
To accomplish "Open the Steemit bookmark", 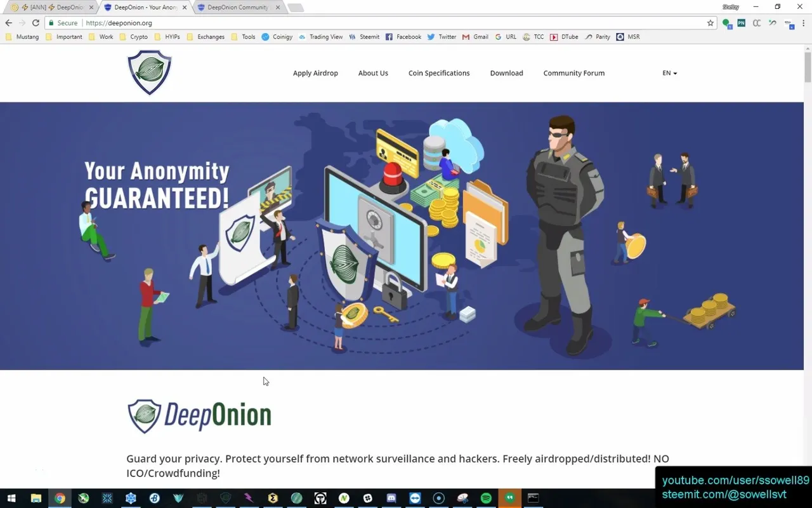I will click(x=363, y=37).
